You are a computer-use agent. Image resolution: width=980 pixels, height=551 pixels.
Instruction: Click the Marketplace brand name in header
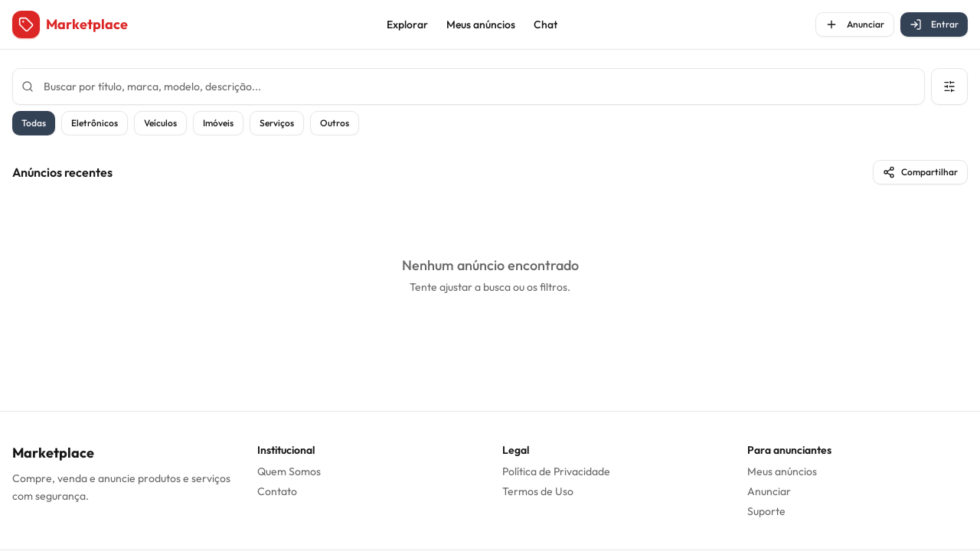click(87, 24)
